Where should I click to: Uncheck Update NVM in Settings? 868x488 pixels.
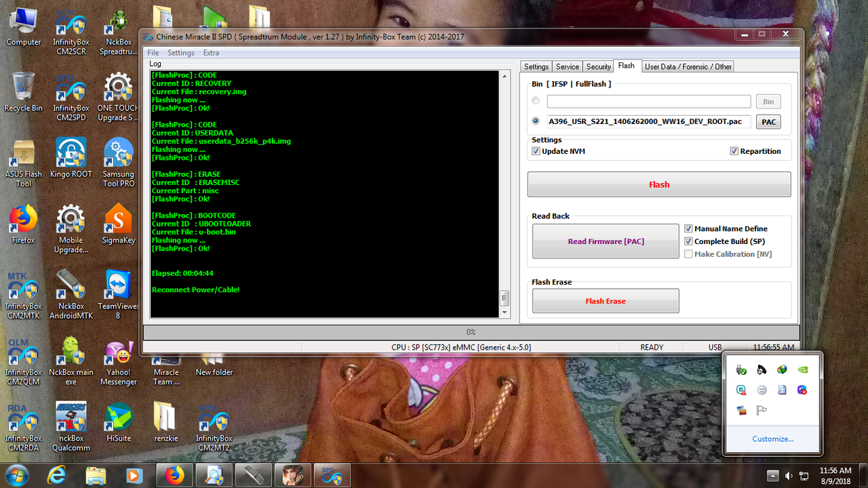point(536,151)
